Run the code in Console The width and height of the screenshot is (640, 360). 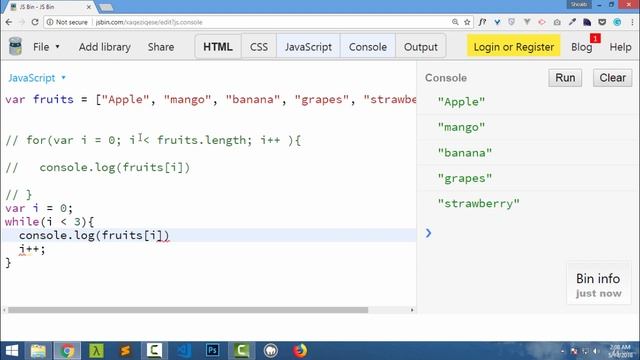click(565, 78)
